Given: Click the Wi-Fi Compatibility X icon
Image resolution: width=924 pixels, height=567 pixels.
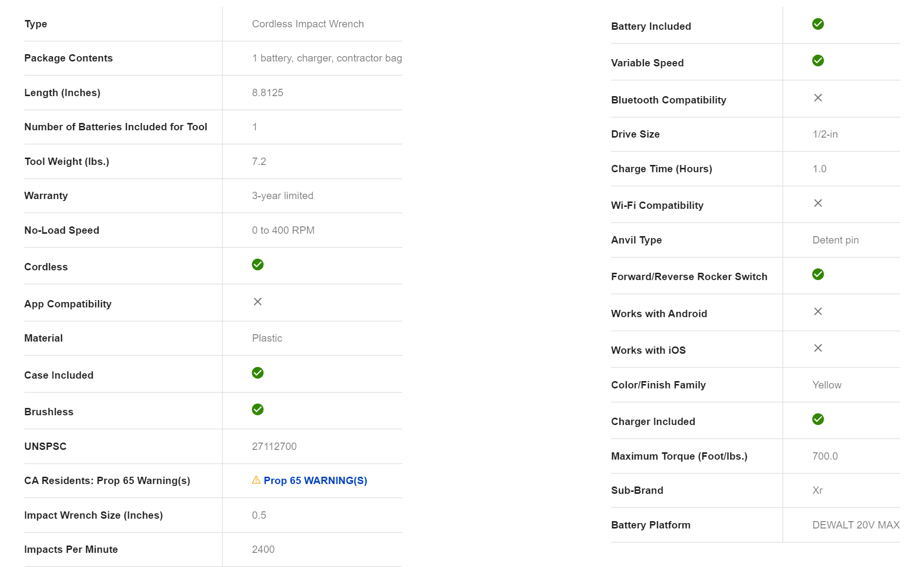Looking at the screenshot, I should (x=818, y=203).
